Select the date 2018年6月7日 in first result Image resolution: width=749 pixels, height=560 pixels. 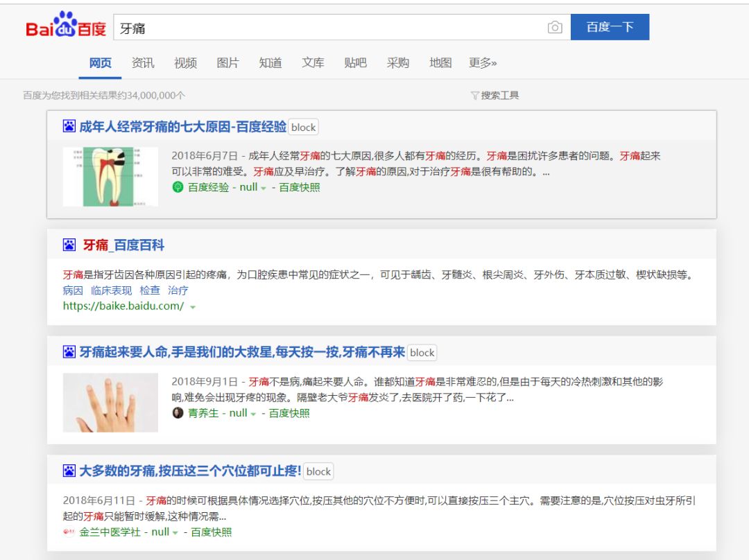point(205,156)
